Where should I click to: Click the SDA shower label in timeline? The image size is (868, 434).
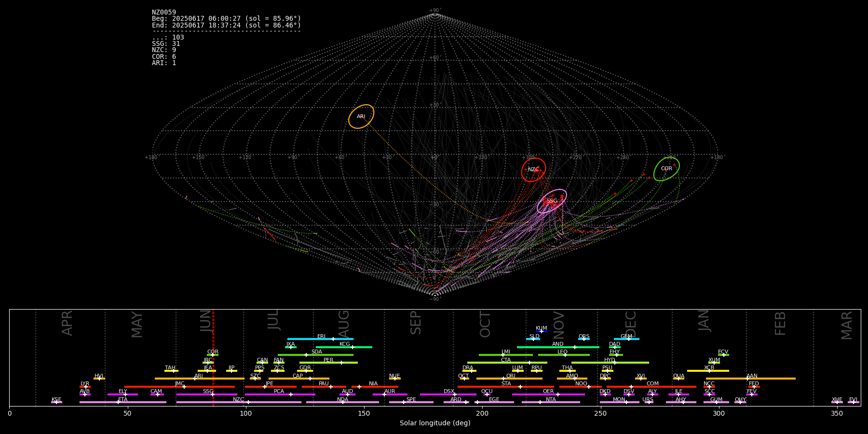pyautogui.click(x=317, y=352)
